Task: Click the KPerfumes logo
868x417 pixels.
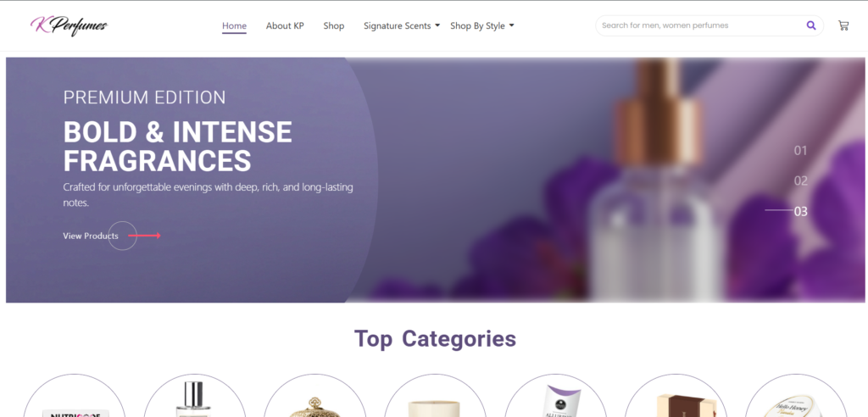Action: (x=70, y=25)
